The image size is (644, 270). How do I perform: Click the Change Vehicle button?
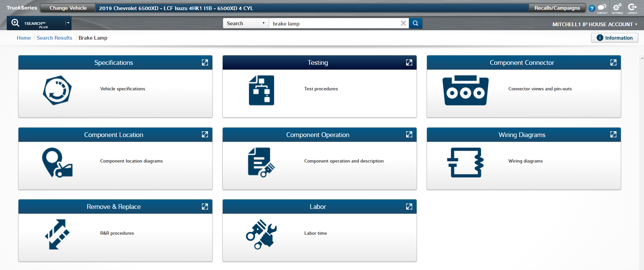tap(68, 8)
